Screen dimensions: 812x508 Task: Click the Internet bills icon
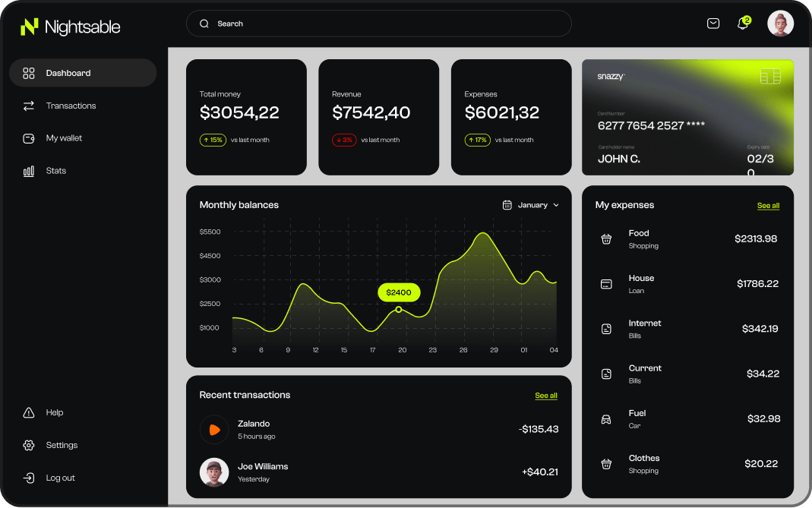[606, 329]
